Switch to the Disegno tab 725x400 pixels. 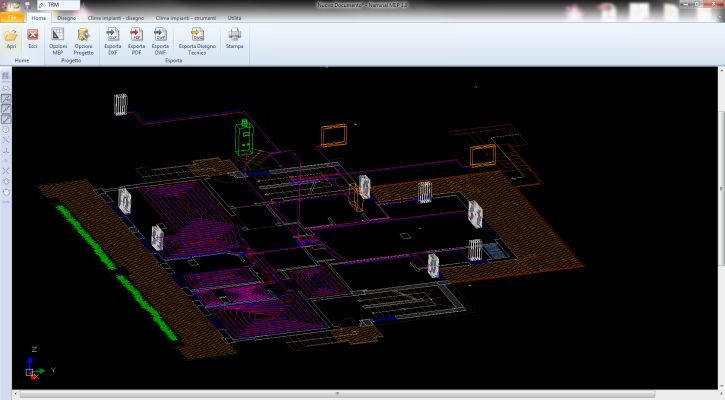click(x=66, y=18)
